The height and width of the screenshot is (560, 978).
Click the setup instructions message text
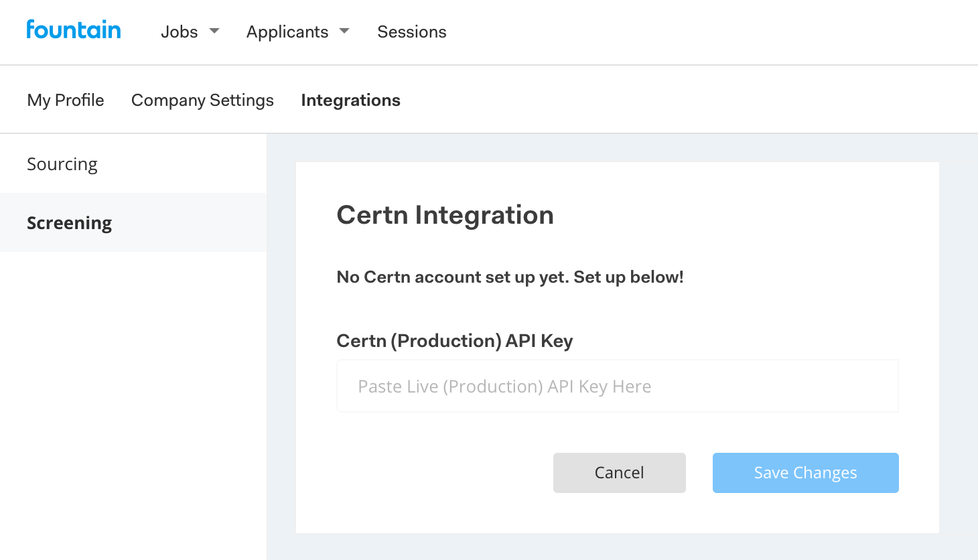coord(509,277)
